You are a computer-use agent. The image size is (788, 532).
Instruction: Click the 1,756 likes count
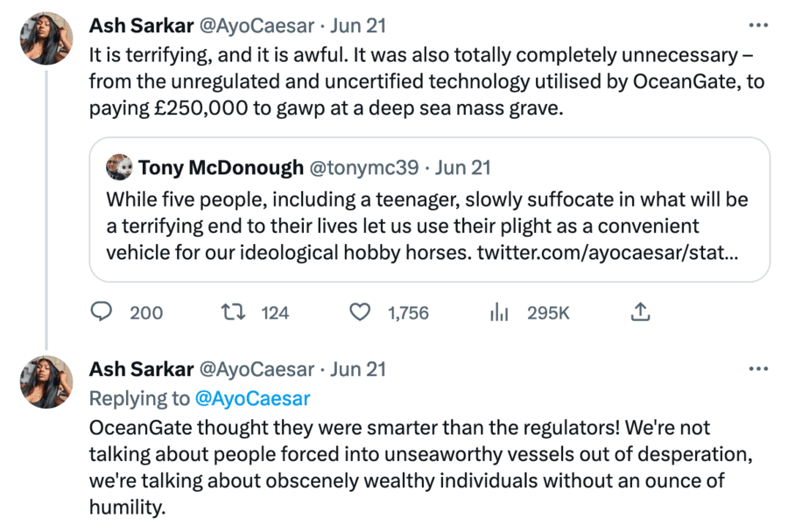coord(408,312)
